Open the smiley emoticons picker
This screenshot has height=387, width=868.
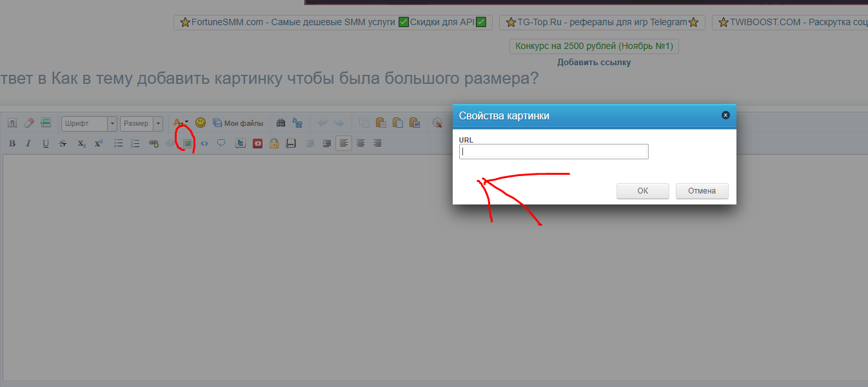click(201, 123)
